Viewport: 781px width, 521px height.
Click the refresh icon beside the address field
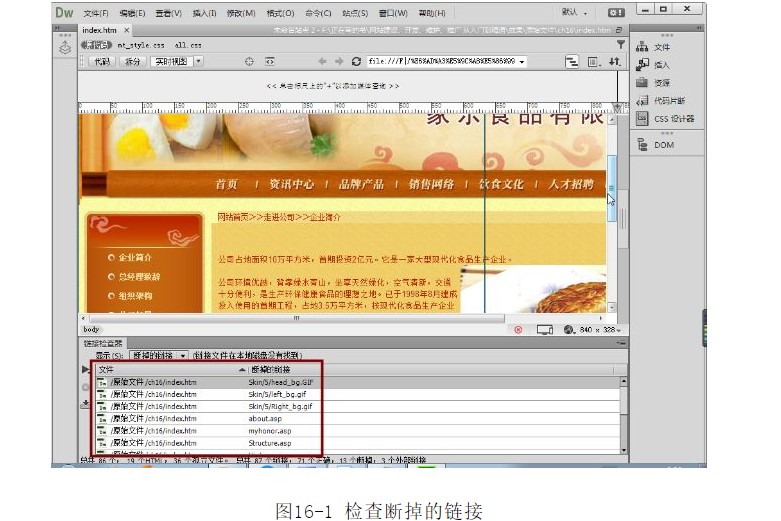click(x=356, y=61)
